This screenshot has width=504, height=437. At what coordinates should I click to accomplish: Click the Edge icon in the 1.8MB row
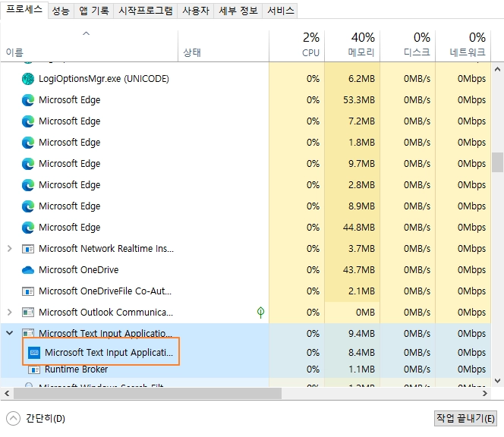click(x=28, y=143)
